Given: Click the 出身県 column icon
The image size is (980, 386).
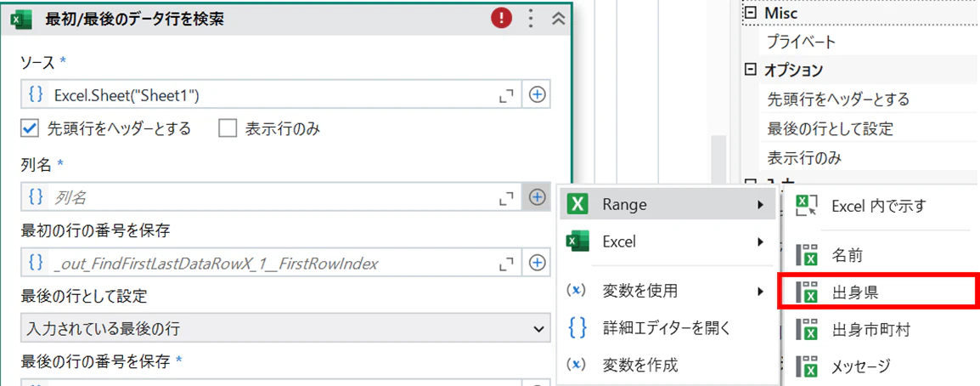Looking at the screenshot, I should pyautogui.click(x=807, y=292).
